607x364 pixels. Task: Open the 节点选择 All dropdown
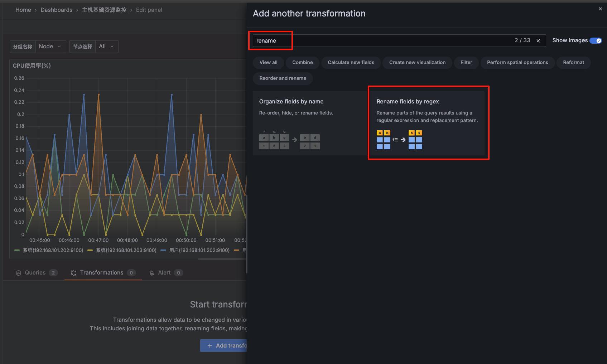(x=106, y=46)
